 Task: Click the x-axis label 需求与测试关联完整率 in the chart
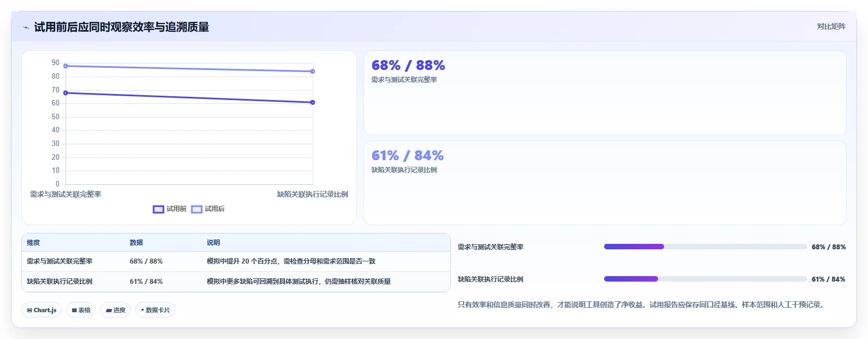[66, 194]
